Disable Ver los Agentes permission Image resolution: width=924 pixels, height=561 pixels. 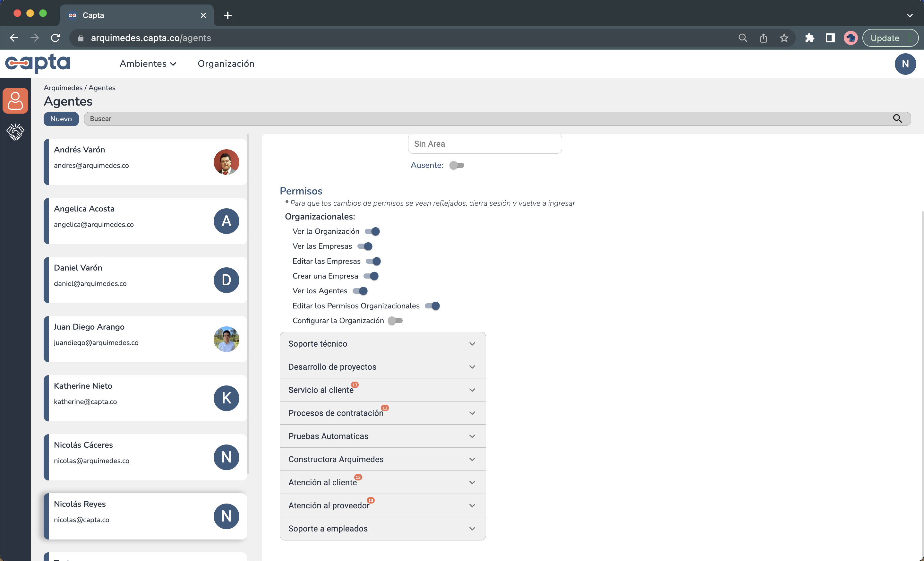tap(360, 291)
